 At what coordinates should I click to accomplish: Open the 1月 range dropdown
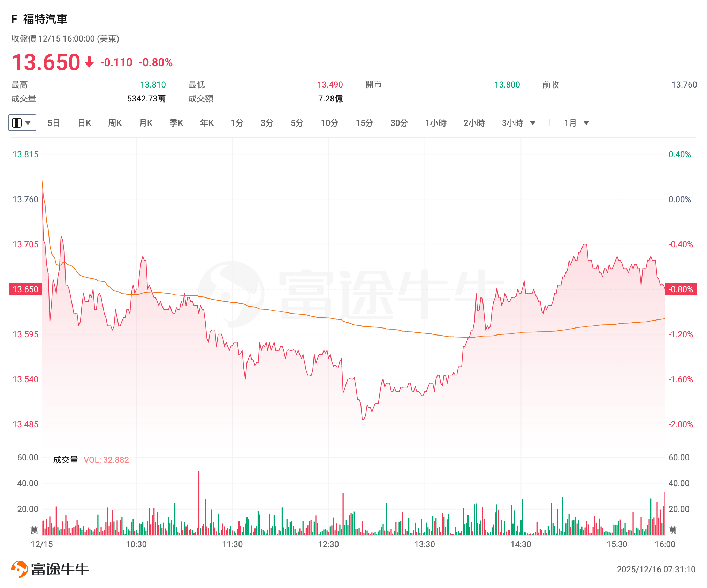click(x=576, y=123)
